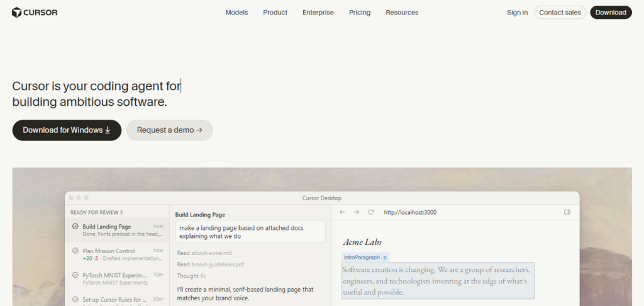Click the download arrow icon on Windows button
This screenshot has height=306, width=644.
[x=108, y=130]
